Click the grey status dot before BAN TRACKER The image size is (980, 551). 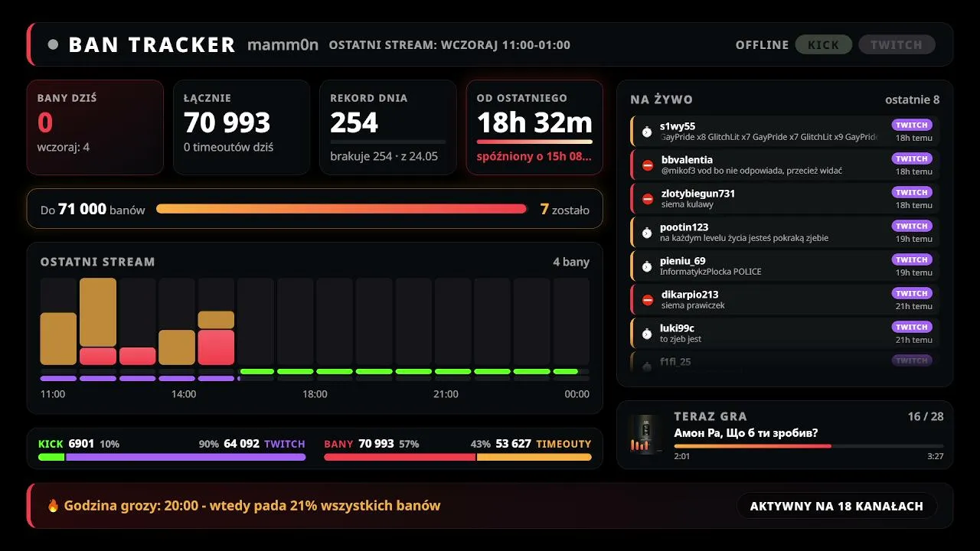click(x=53, y=44)
